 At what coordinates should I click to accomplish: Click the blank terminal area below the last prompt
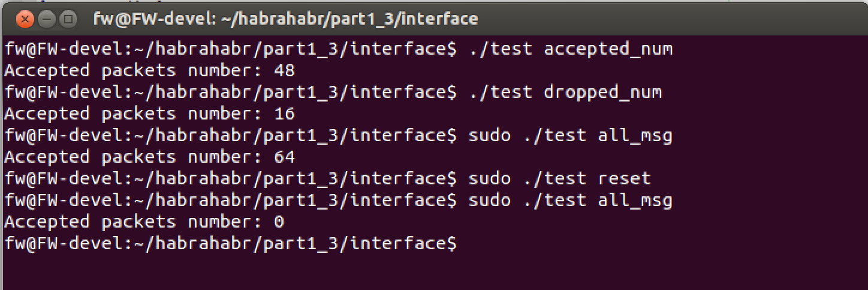tap(420, 270)
